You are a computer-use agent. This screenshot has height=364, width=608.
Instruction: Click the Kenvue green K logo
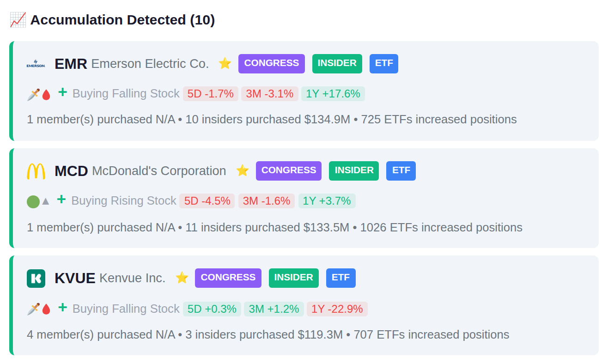tap(36, 278)
